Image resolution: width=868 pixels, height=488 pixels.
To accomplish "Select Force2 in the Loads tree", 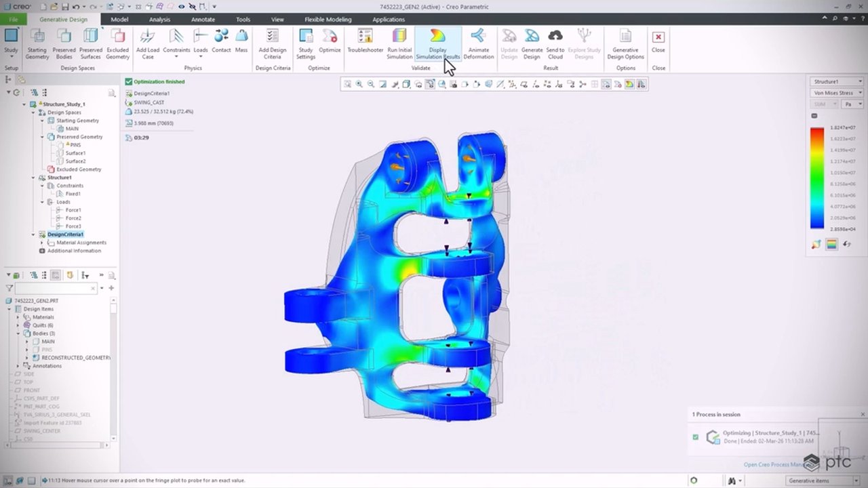I will point(73,218).
